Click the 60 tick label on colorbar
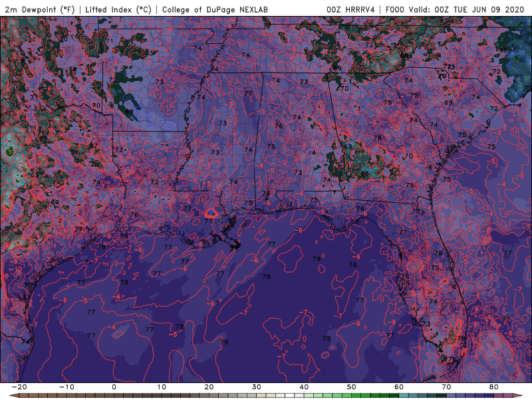This screenshot has width=532, height=399. pyautogui.click(x=399, y=387)
